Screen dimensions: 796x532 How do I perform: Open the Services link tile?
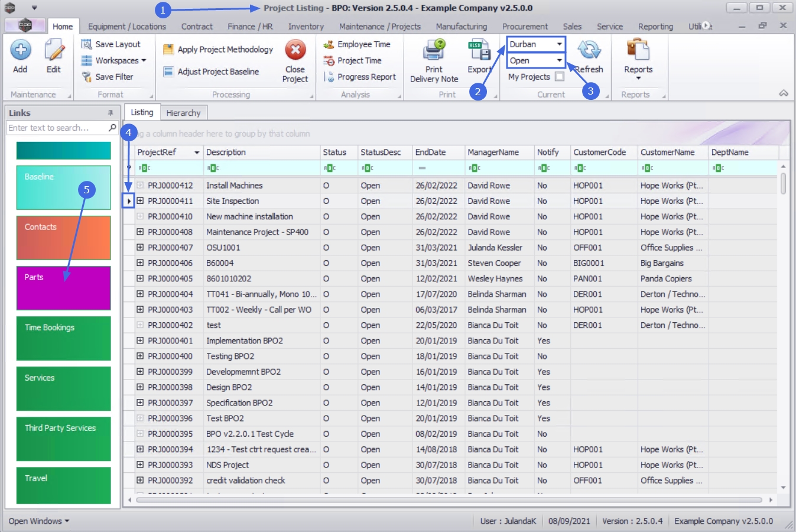pos(64,388)
